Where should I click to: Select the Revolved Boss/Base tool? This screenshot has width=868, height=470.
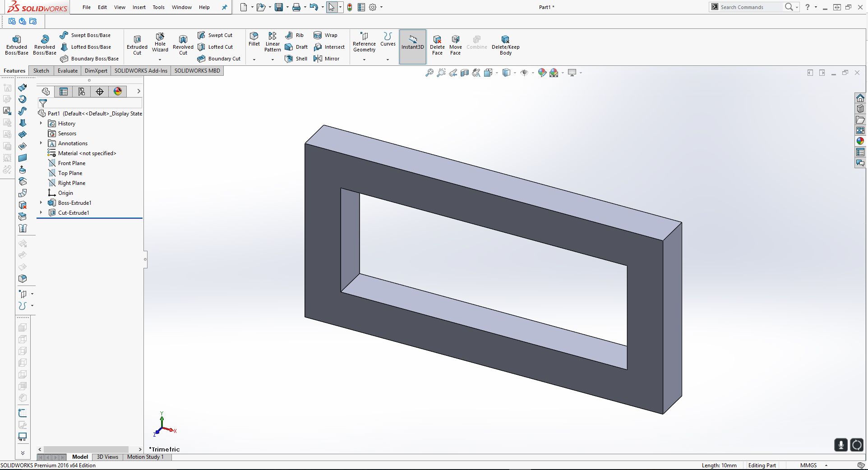click(45, 45)
